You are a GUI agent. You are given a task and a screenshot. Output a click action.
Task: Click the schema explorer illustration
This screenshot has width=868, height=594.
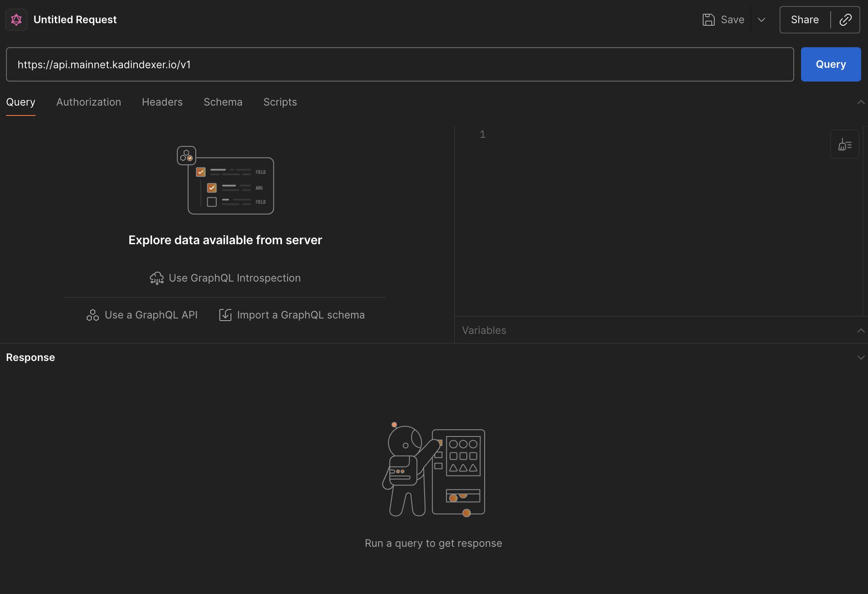click(x=225, y=180)
